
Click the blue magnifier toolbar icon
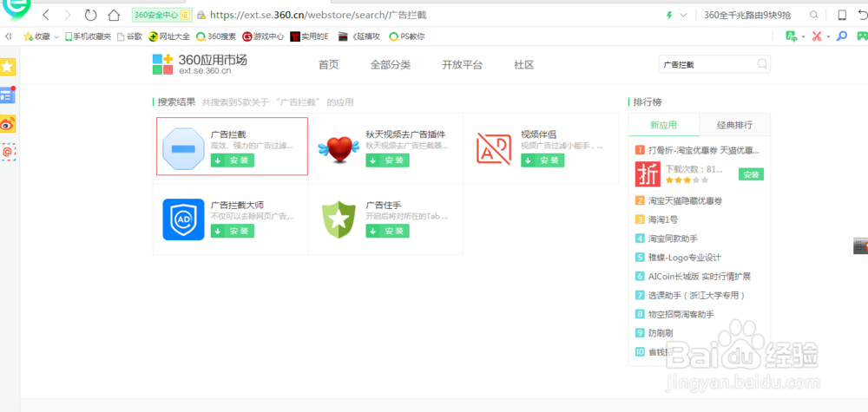pyautogui.click(x=841, y=36)
